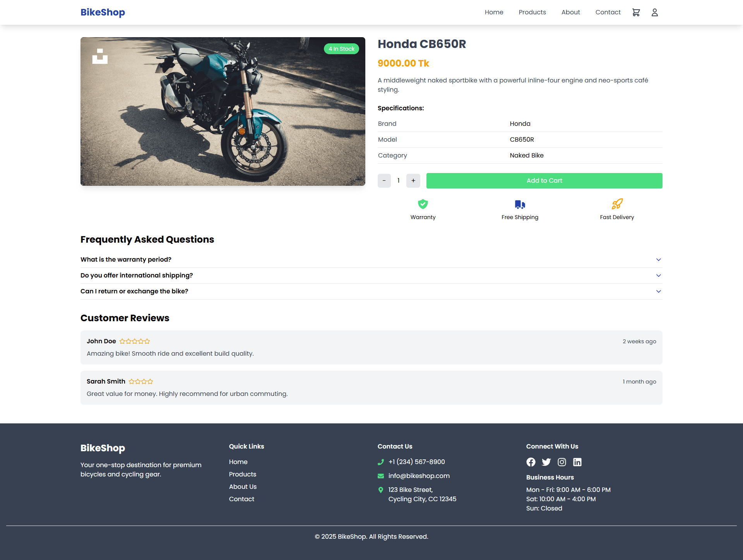743x560 pixels.
Task: Open info@bikeshop.com email link
Action: 419,476
